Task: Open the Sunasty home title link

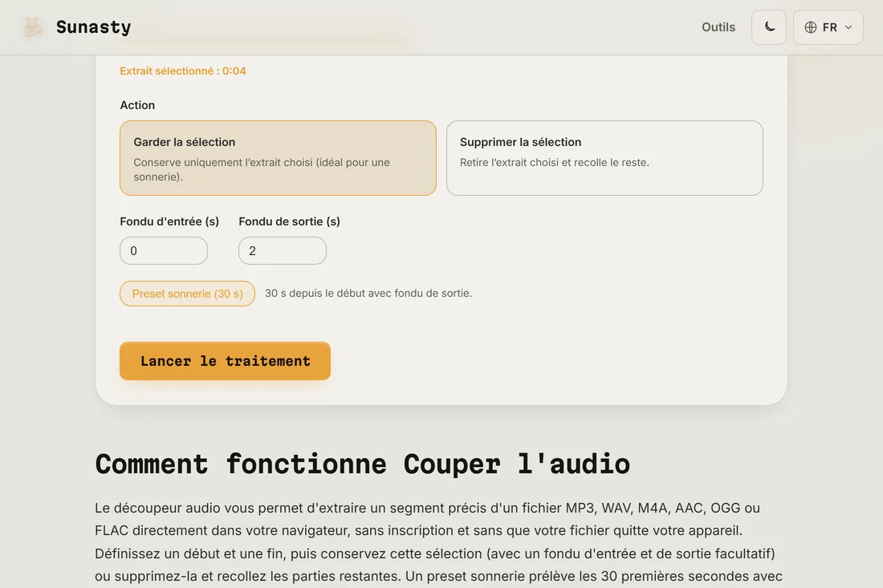Action: pos(93,27)
